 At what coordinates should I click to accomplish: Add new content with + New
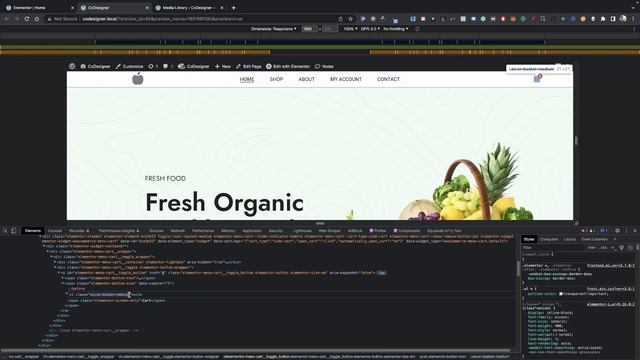(223, 66)
